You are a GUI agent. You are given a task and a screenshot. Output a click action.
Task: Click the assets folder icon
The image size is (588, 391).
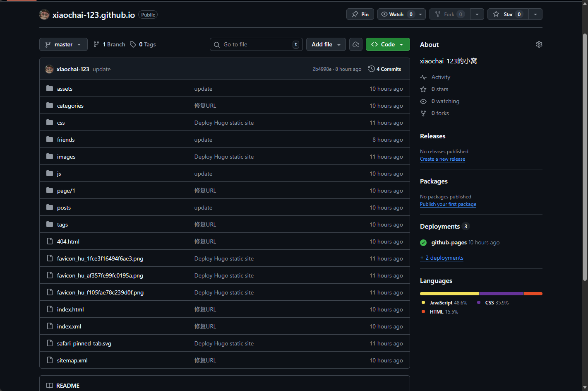50,89
